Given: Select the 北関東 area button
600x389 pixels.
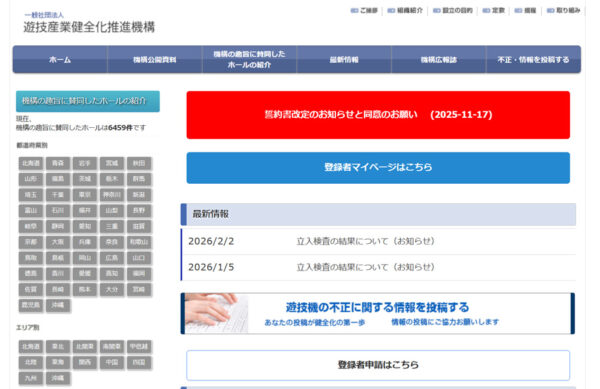Looking at the screenshot, I should pos(85,347).
